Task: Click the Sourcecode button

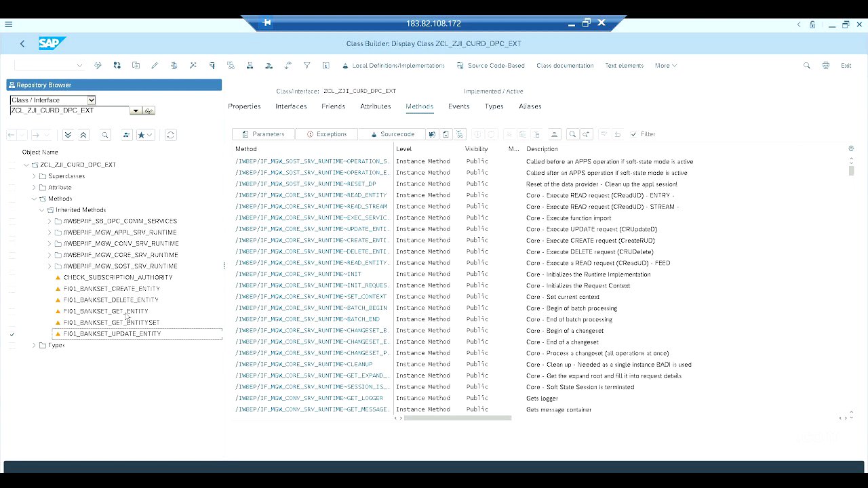Action: pyautogui.click(x=394, y=134)
